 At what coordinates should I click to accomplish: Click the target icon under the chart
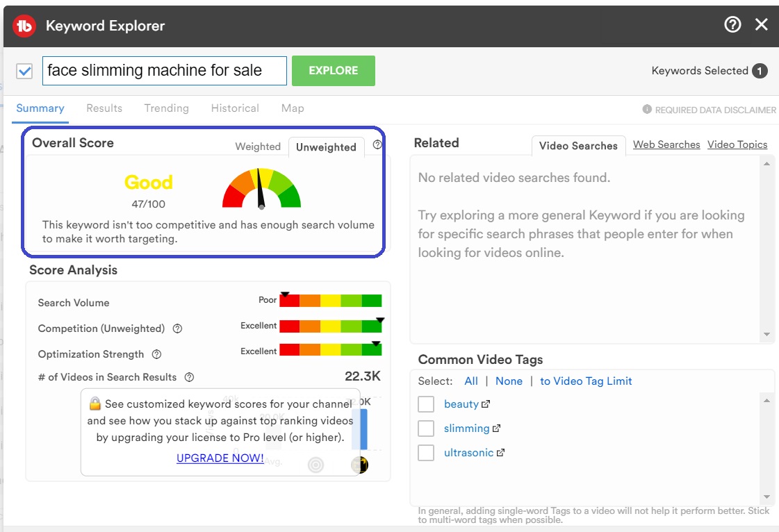point(316,465)
